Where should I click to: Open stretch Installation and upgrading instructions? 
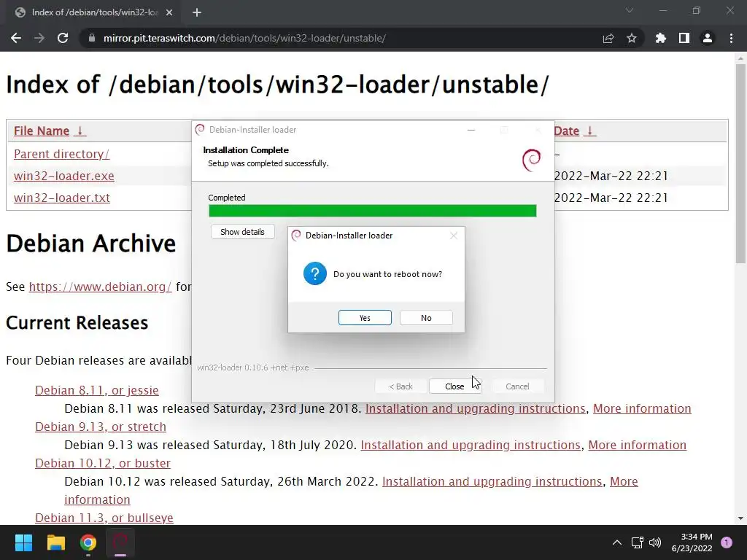pyautogui.click(x=471, y=445)
